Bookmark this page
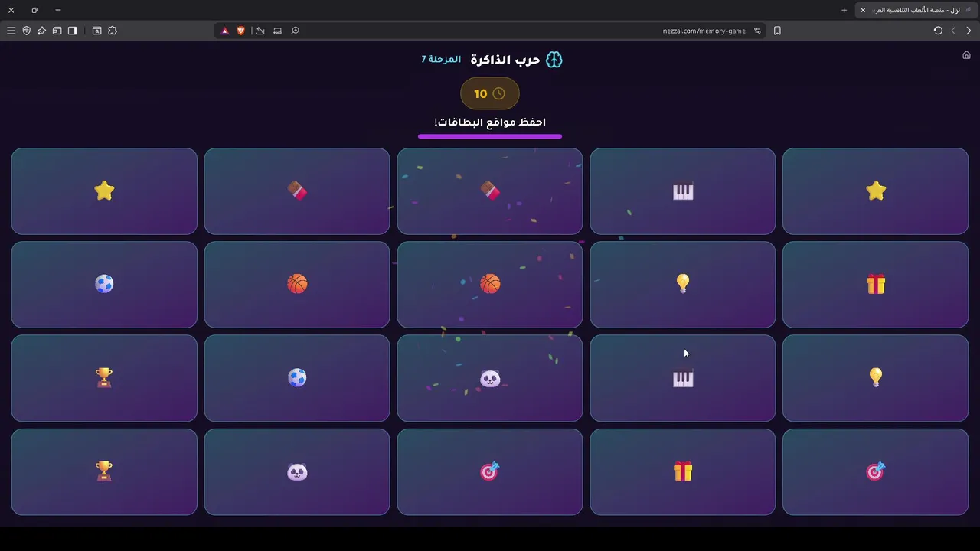Image resolution: width=980 pixels, height=551 pixels. pyautogui.click(x=777, y=31)
